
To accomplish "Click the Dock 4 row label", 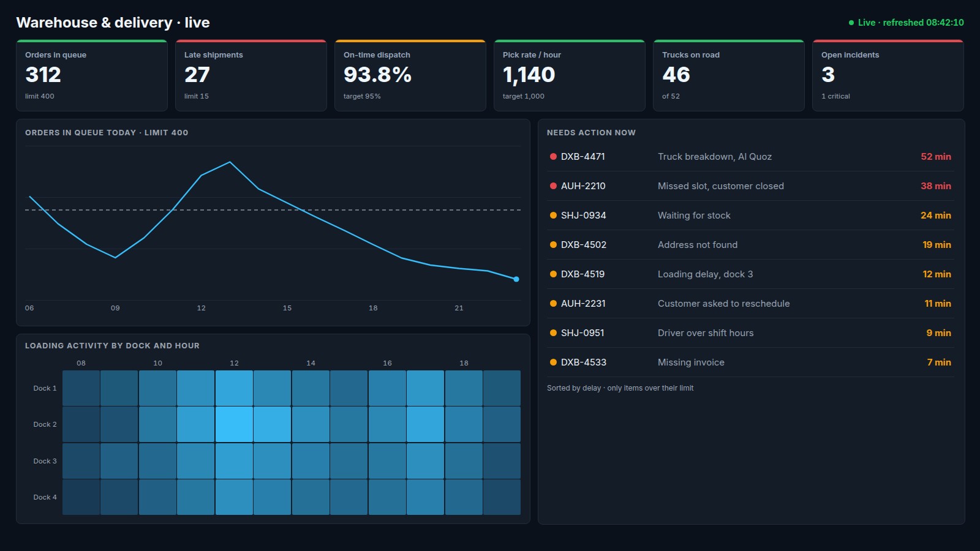I will [45, 497].
